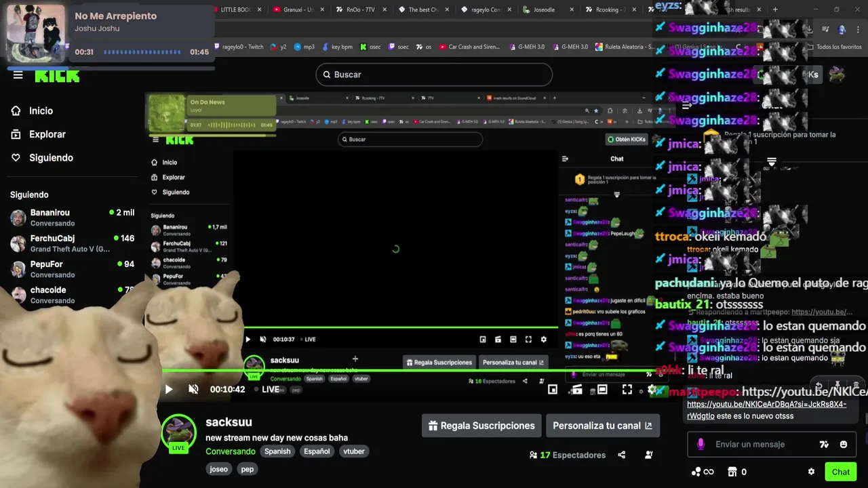This screenshot has width=868, height=488.
Task: Select the pep tag
Action: pyautogui.click(x=248, y=469)
